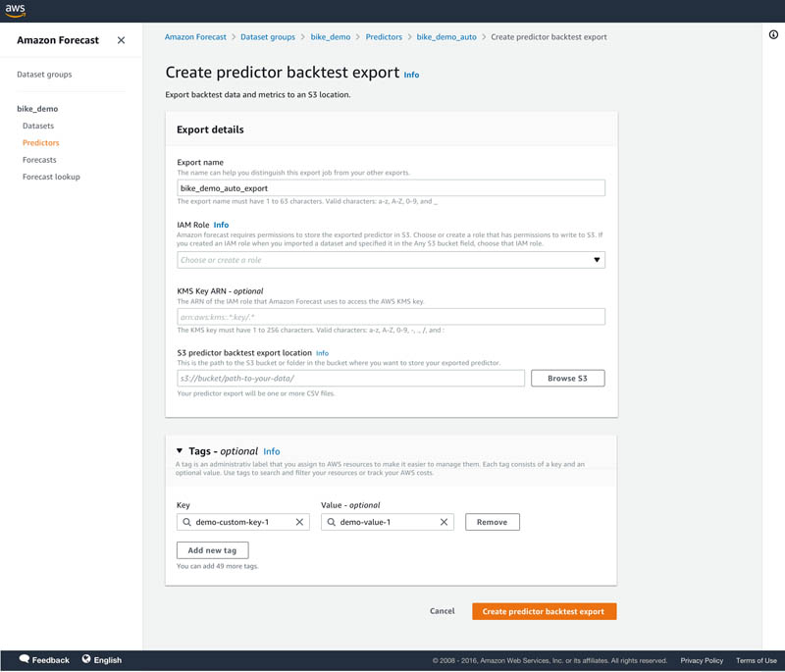Go to Datasets in the sidebar

point(38,126)
